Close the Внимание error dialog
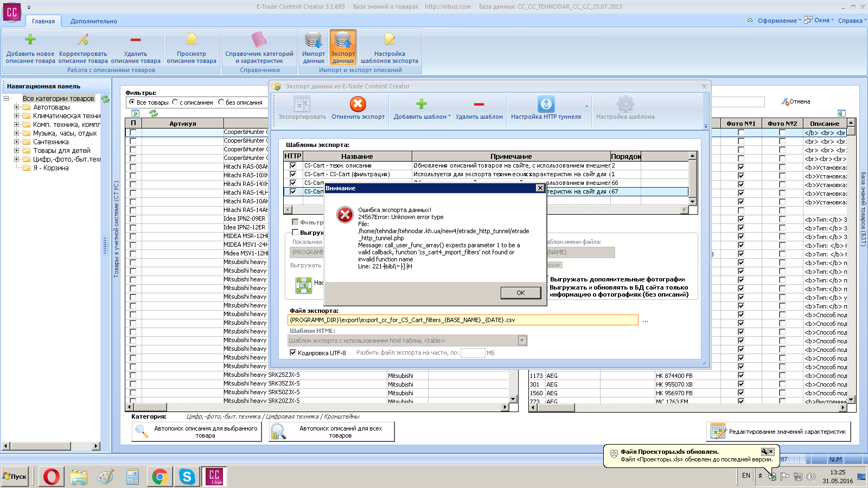The width and height of the screenshot is (868, 488). coord(540,188)
